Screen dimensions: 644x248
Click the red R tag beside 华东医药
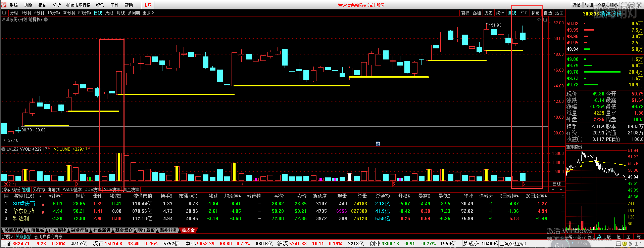[x=43, y=212]
